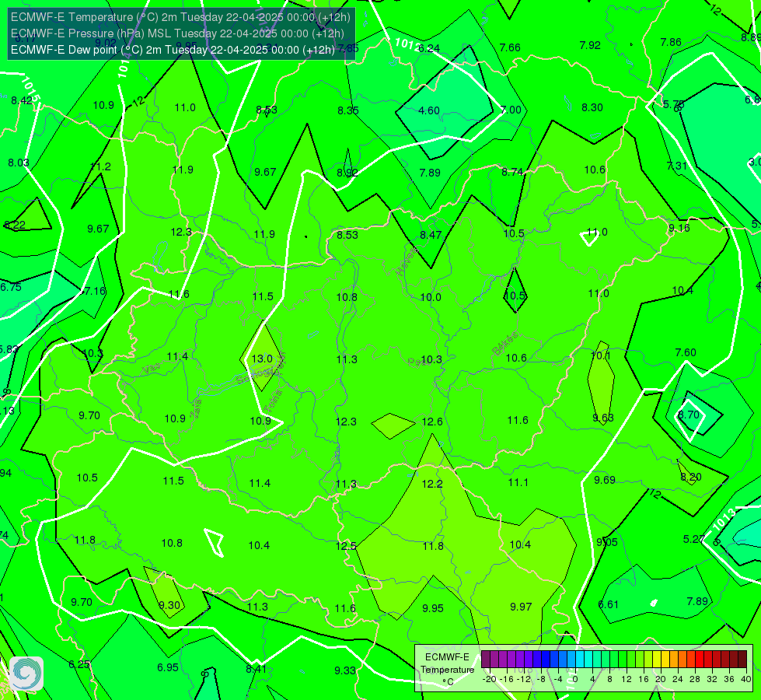
Task: Click the 9.97 temperature value
Action: [521, 607]
